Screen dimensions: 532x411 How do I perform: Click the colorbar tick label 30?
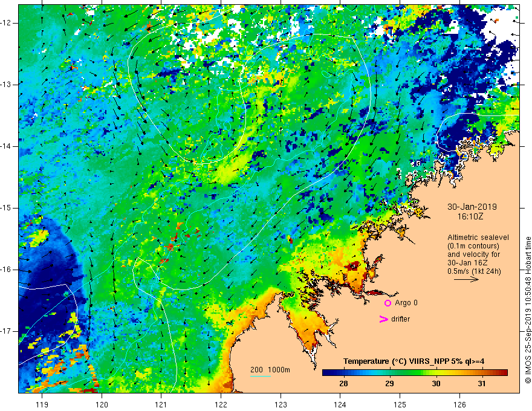(x=436, y=384)
